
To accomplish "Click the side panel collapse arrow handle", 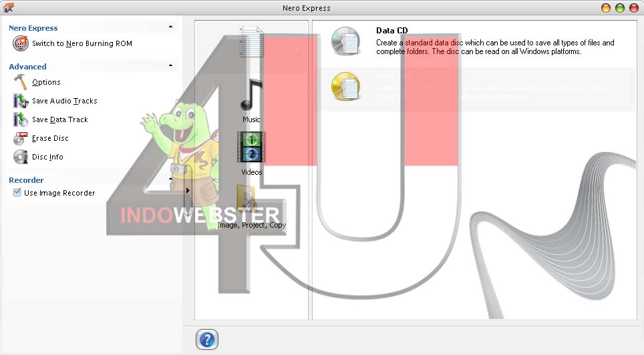I will [188, 190].
